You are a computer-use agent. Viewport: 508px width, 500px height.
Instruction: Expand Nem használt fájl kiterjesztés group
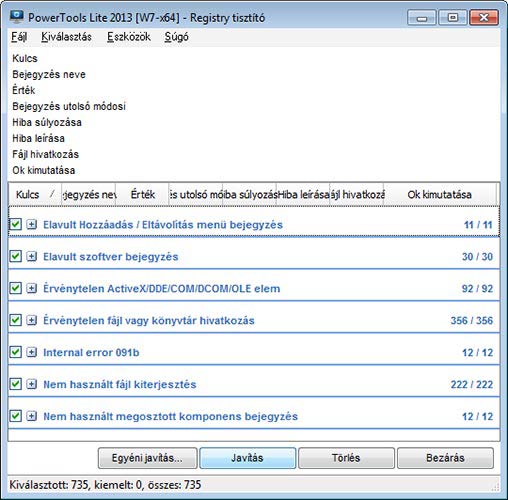pos(32,384)
